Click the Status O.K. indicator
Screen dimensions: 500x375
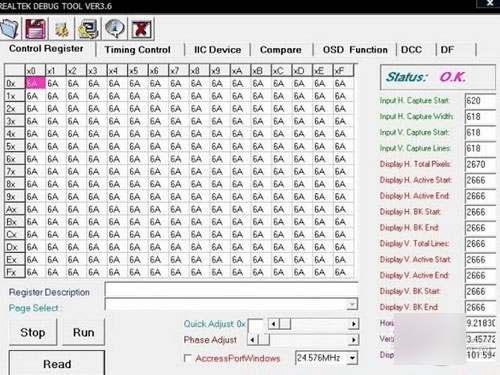(438, 77)
